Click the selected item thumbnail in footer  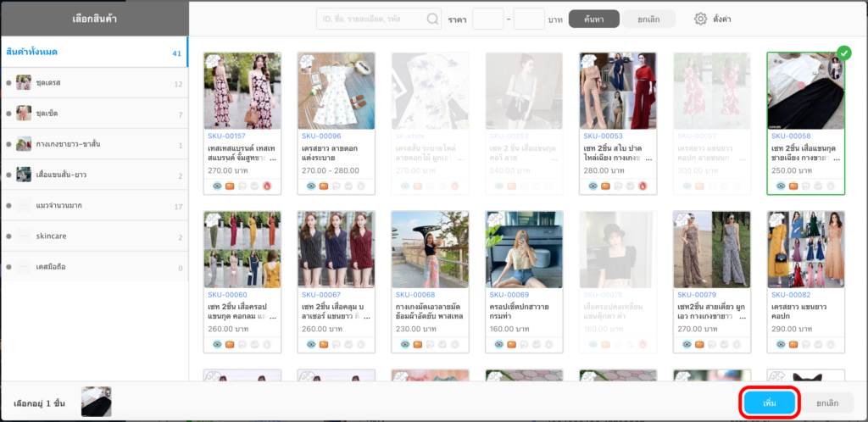96,402
